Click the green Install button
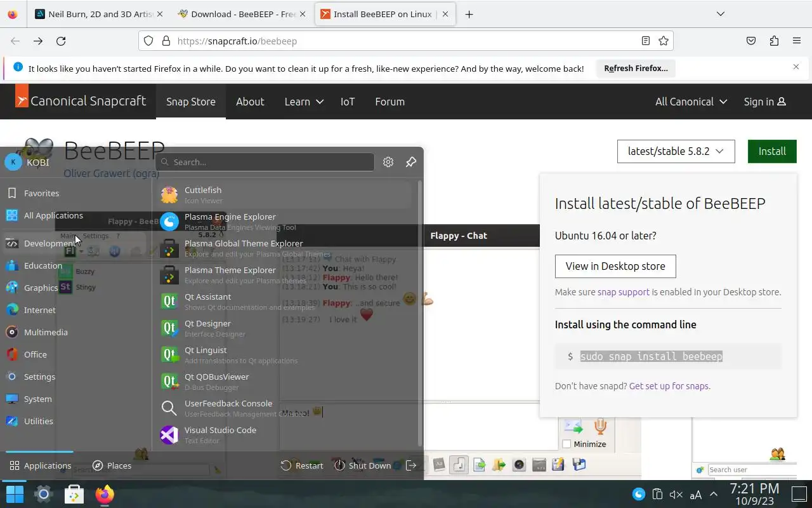Screen dimensions: 812x508 pyautogui.click(x=772, y=151)
